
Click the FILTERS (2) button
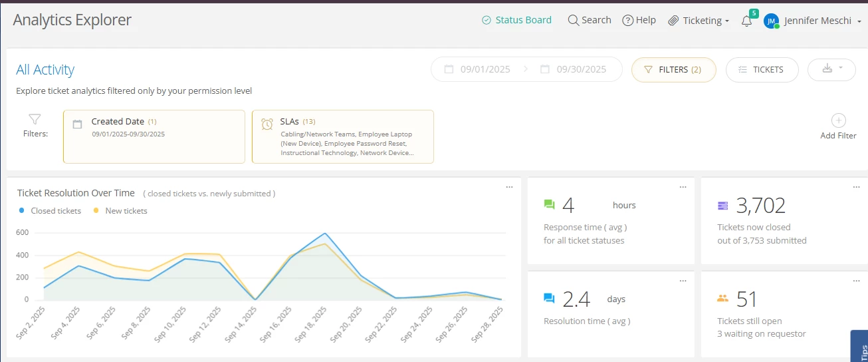point(674,69)
